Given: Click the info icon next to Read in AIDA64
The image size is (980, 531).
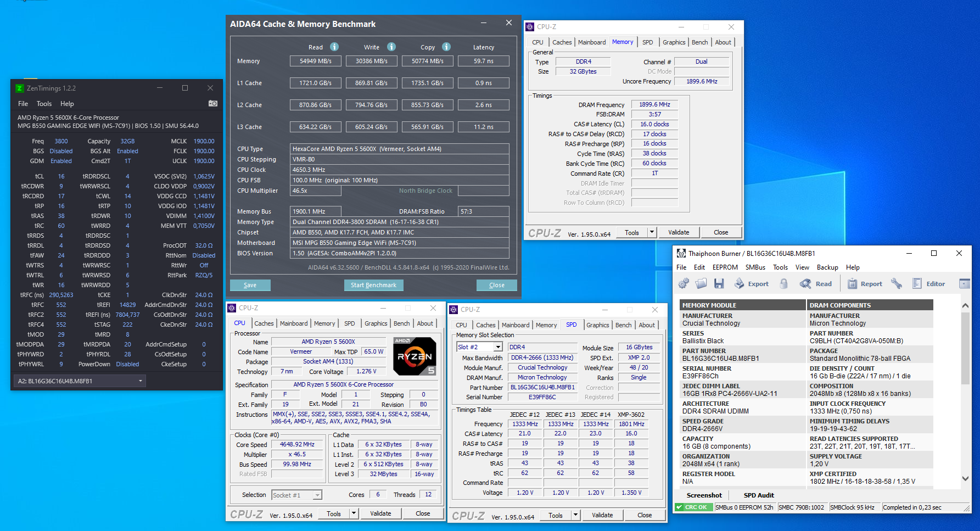Looking at the screenshot, I should pos(334,47).
